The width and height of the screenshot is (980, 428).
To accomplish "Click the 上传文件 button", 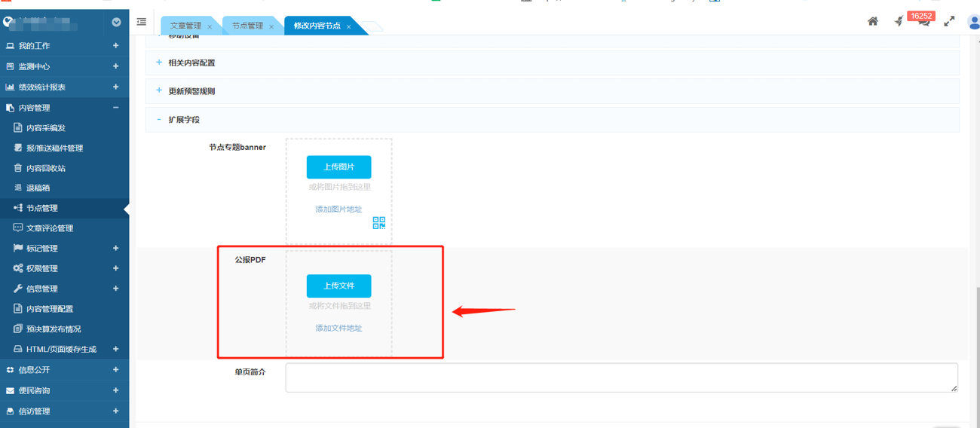I will (338, 286).
